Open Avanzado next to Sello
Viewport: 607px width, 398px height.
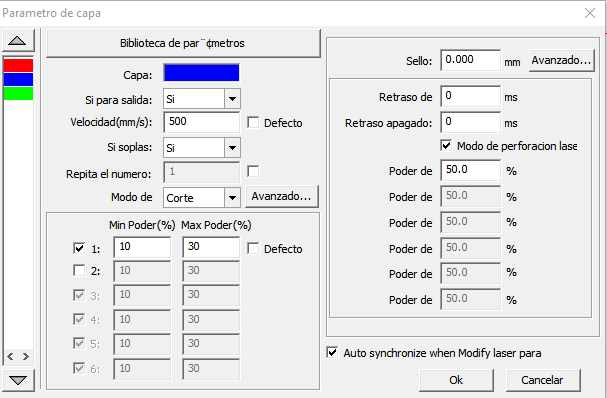tap(561, 60)
